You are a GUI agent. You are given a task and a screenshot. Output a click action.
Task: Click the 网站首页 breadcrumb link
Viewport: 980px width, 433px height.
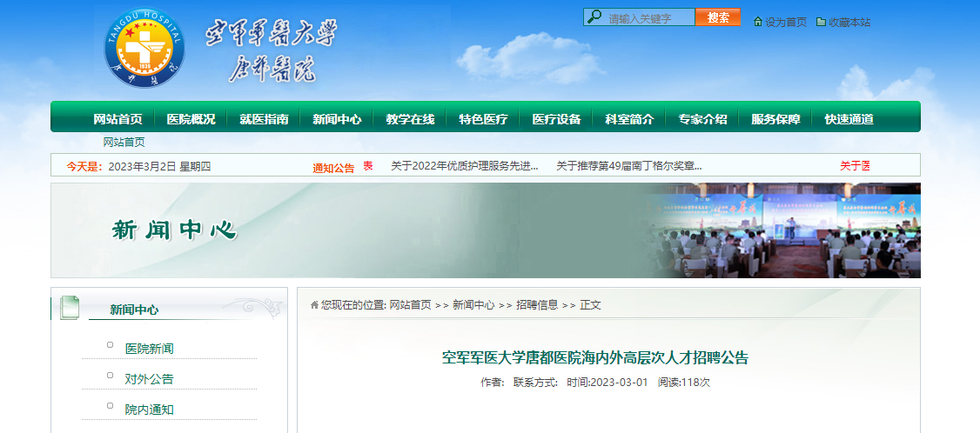pos(411,305)
